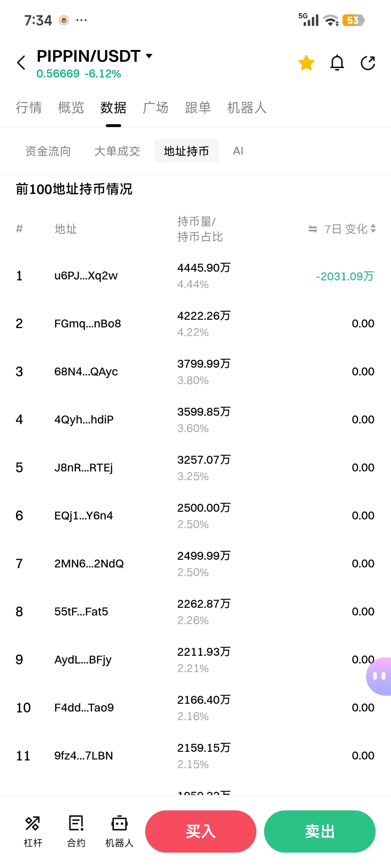This screenshot has width=391, height=868.
Task: Tap the purple floating assistant bubble
Action: click(379, 676)
